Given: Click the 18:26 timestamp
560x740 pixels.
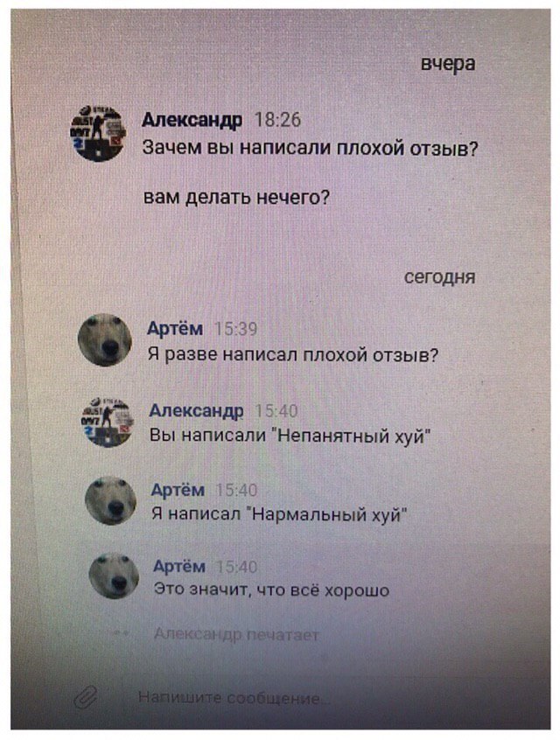Looking at the screenshot, I should point(277,120).
